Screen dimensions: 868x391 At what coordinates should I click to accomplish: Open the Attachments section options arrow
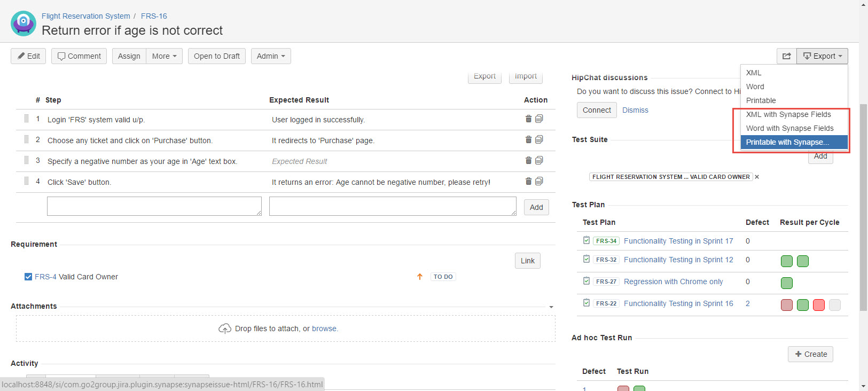[551, 307]
